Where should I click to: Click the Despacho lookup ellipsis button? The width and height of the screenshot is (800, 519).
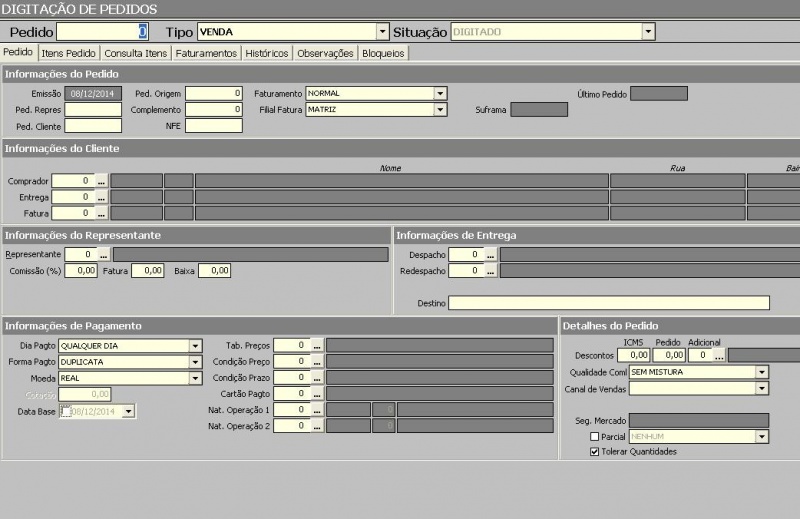pos(490,255)
